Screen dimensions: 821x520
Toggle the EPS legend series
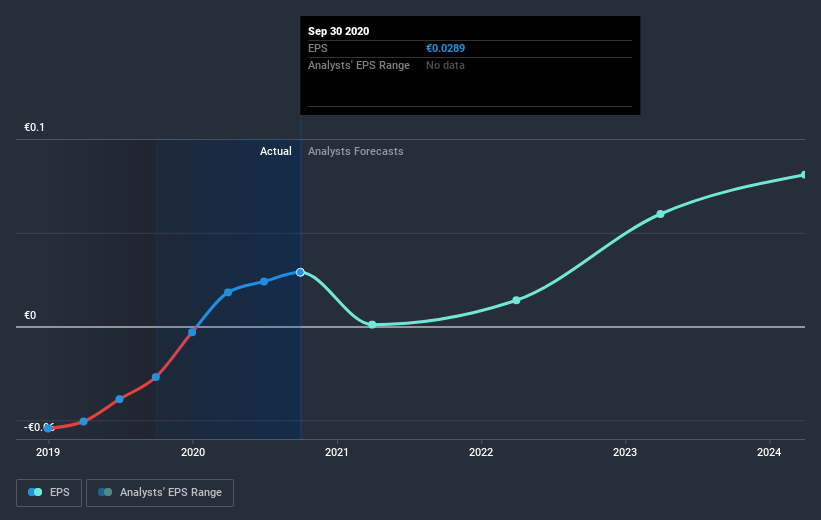tap(49, 492)
